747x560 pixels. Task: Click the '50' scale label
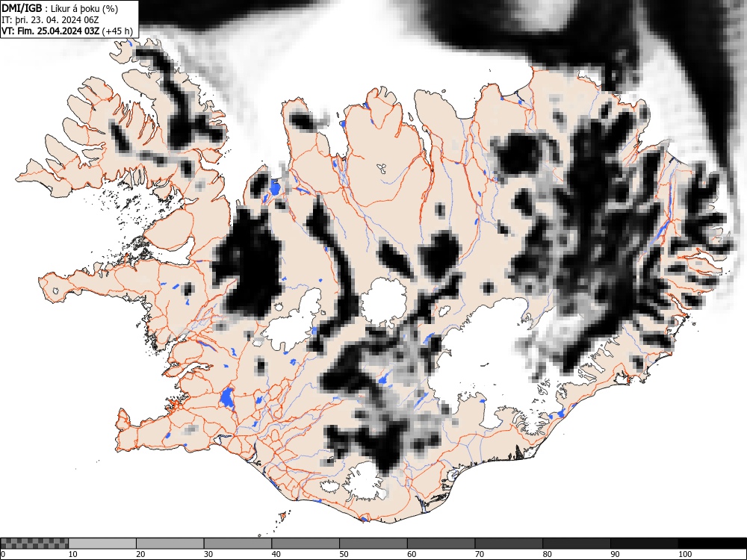click(344, 554)
